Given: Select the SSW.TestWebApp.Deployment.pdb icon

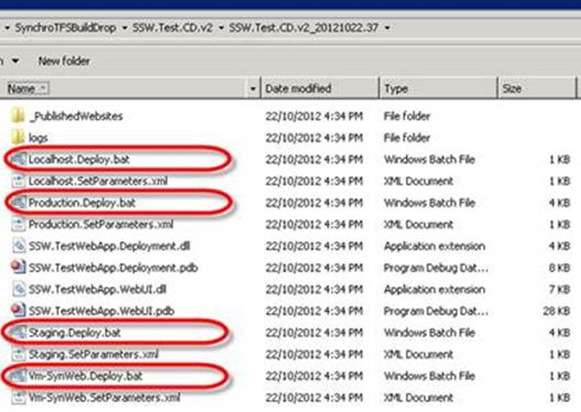Looking at the screenshot, I should click(x=19, y=267).
